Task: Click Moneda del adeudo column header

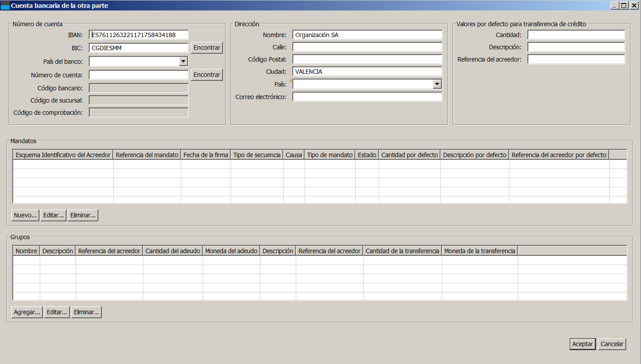Action: pos(231,251)
